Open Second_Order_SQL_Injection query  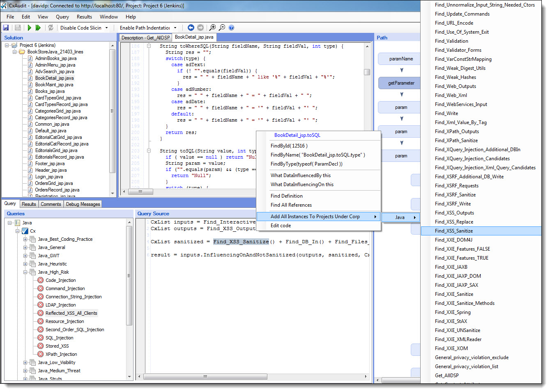tap(75, 330)
